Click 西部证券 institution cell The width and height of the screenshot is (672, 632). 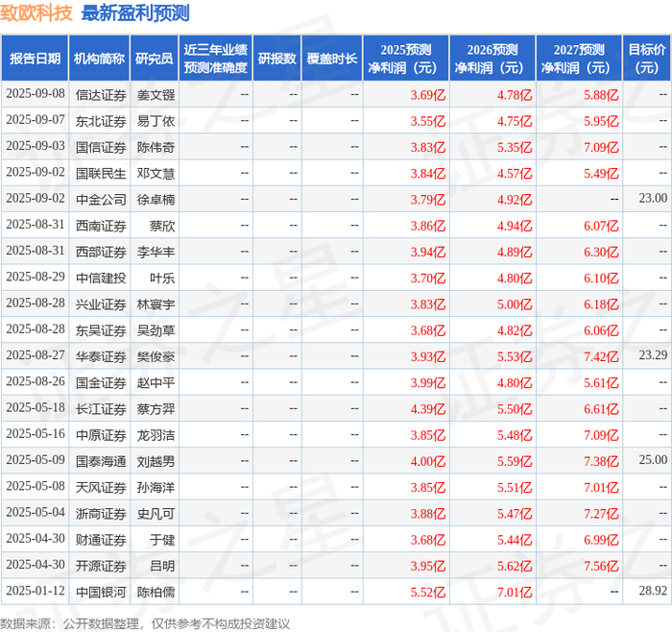[x=101, y=252]
